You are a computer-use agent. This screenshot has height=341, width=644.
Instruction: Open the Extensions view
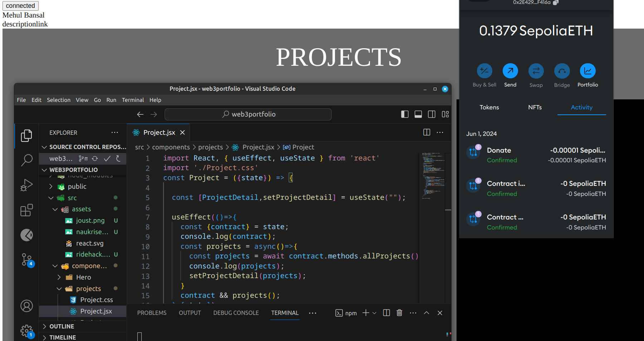26,210
